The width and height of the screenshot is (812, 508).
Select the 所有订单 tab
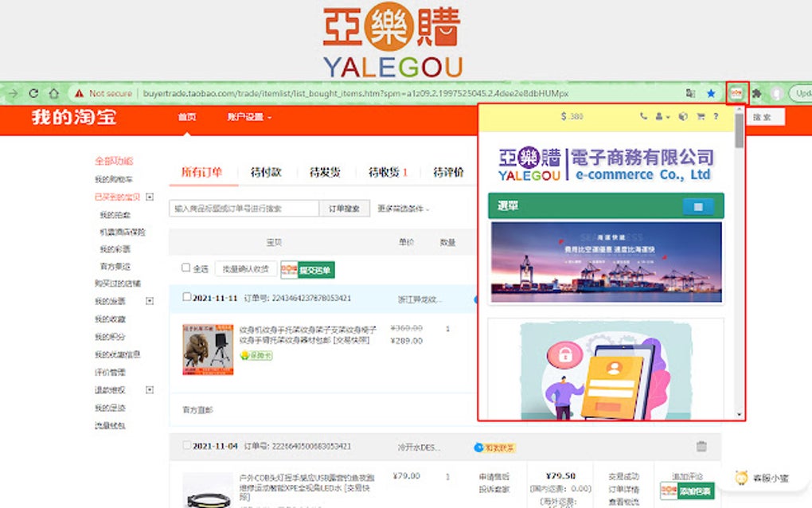point(202,172)
